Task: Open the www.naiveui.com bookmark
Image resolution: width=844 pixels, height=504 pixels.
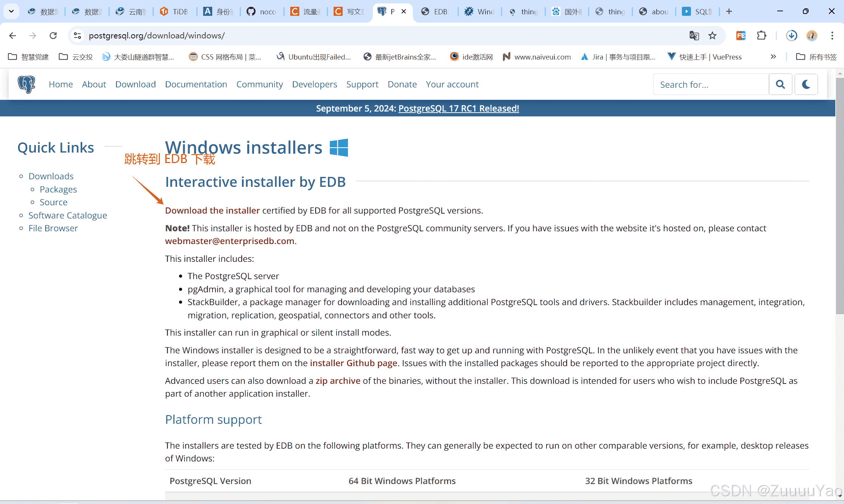Action: 537,57
